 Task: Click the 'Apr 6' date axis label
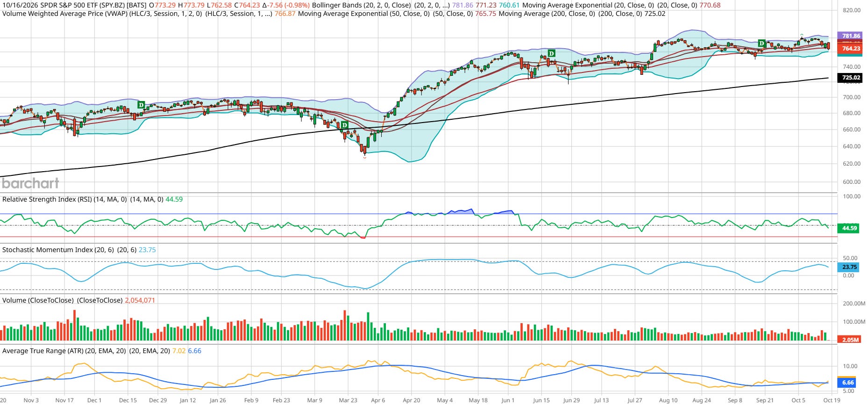tap(378, 400)
